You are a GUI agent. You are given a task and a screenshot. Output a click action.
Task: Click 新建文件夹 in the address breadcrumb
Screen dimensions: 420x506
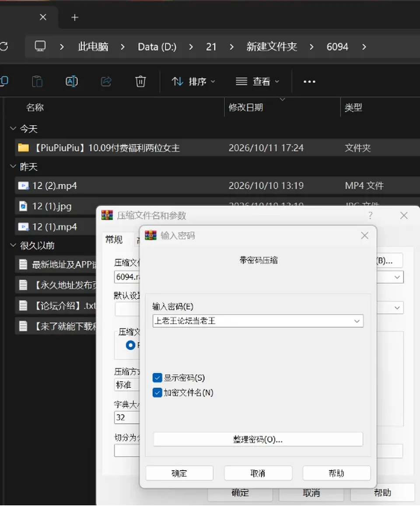[272, 47]
